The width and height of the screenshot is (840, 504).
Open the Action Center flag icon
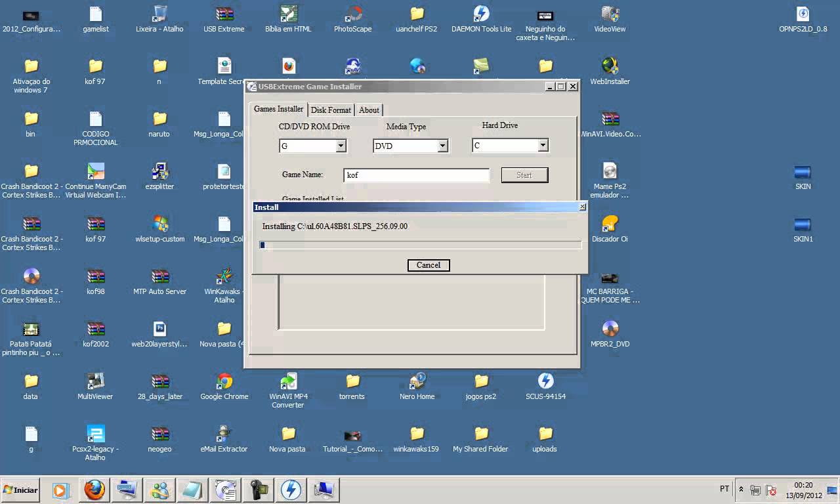(x=772, y=490)
